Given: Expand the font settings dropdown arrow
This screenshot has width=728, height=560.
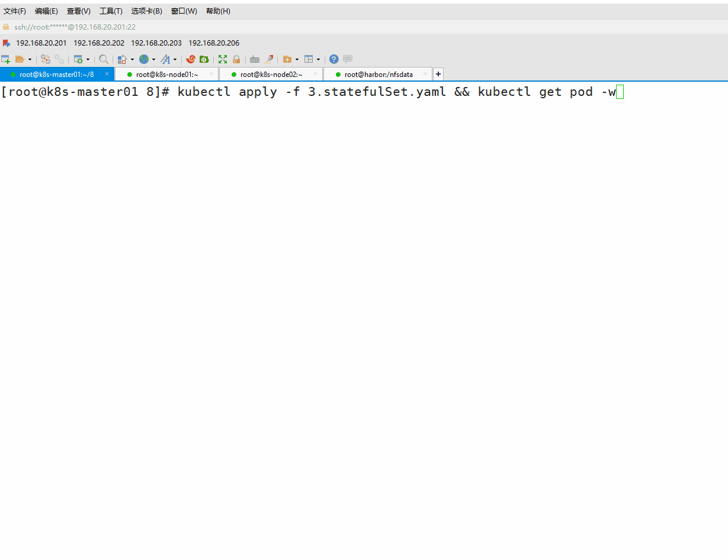Looking at the screenshot, I should pos(175,60).
